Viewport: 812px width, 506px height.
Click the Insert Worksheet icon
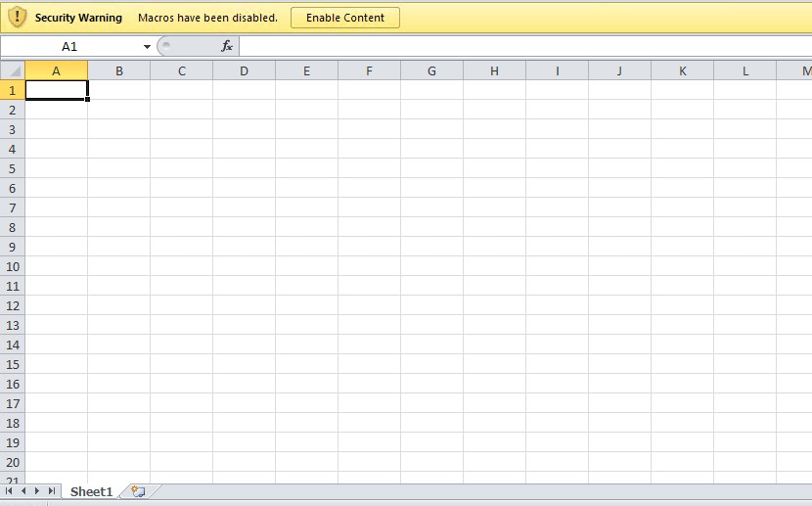[x=138, y=491]
